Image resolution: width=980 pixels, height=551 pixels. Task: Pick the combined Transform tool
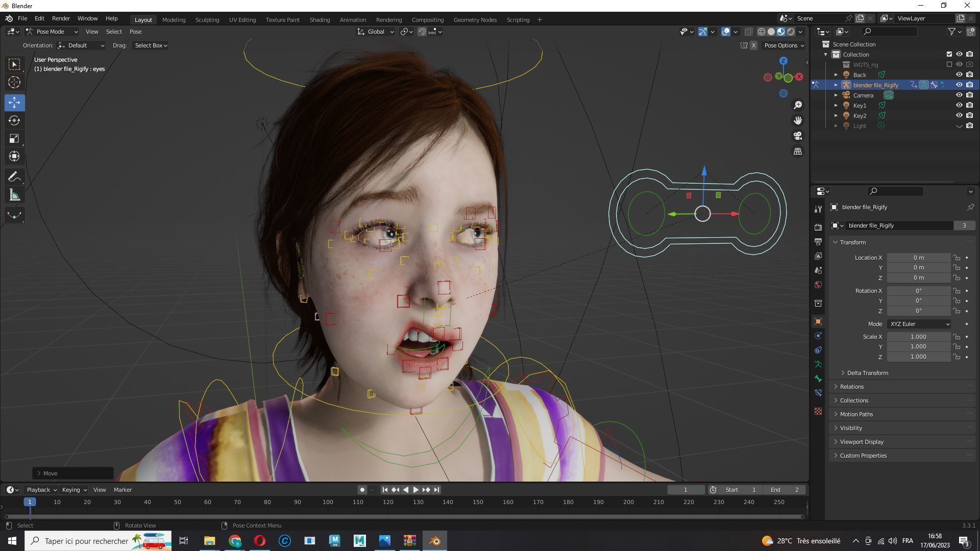point(14,157)
